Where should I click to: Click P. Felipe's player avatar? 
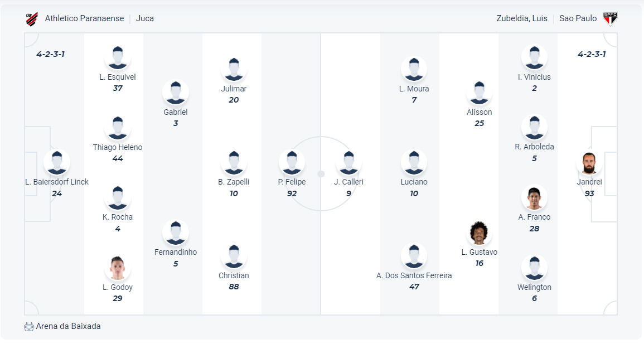pyautogui.click(x=292, y=163)
